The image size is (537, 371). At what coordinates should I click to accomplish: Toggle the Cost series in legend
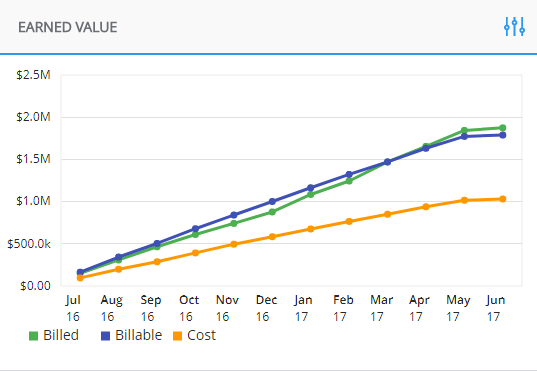[194, 335]
